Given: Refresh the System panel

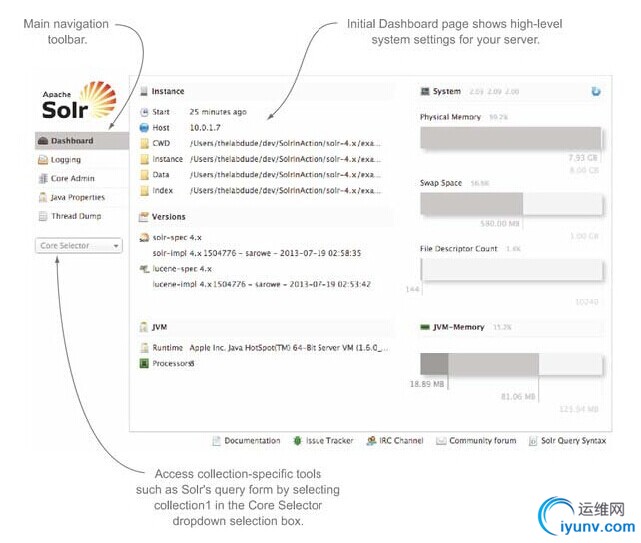Looking at the screenshot, I should click(596, 91).
